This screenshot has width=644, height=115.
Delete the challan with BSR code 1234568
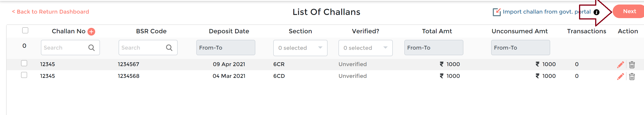coord(632,77)
